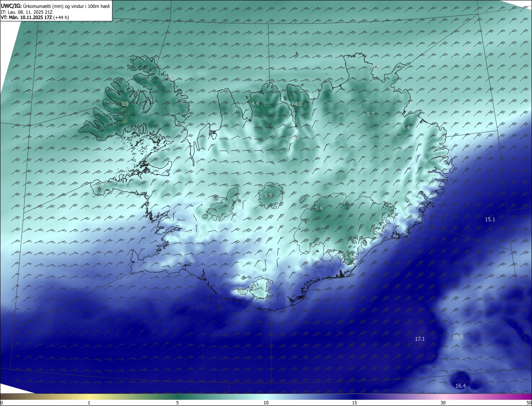Click the 11.8 value label in the southeast sea

tap(458, 337)
